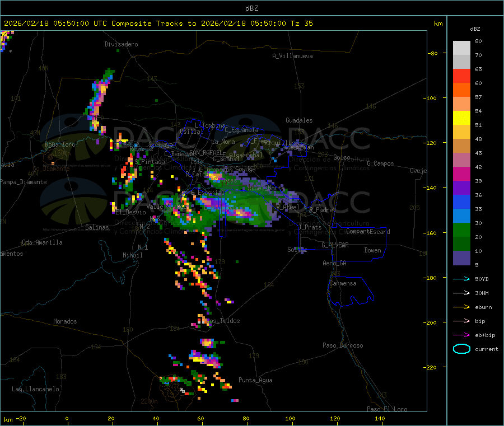Click the 'Bowen' place label
The height and width of the screenshot is (426, 504).
point(372,250)
